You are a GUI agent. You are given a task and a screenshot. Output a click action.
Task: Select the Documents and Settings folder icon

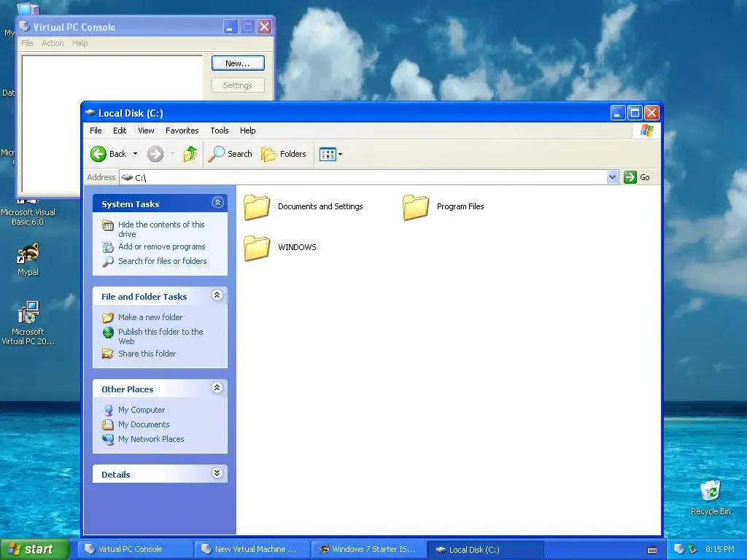click(258, 206)
